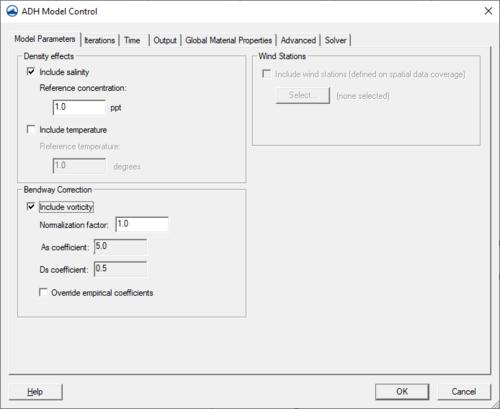This screenshot has width=500, height=409.
Task: Click the 'Wind Stations' group label
Action: [x=282, y=56]
